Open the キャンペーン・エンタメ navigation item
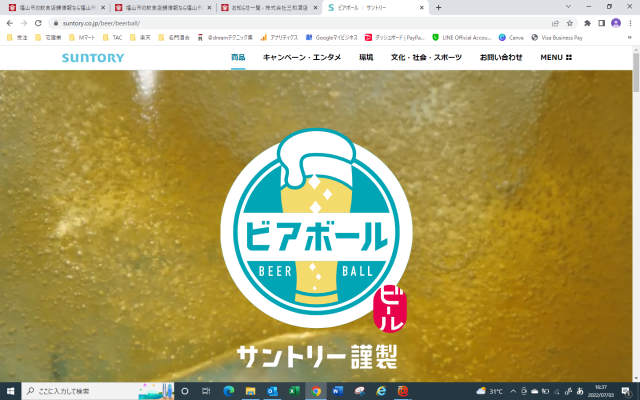 tap(302, 57)
